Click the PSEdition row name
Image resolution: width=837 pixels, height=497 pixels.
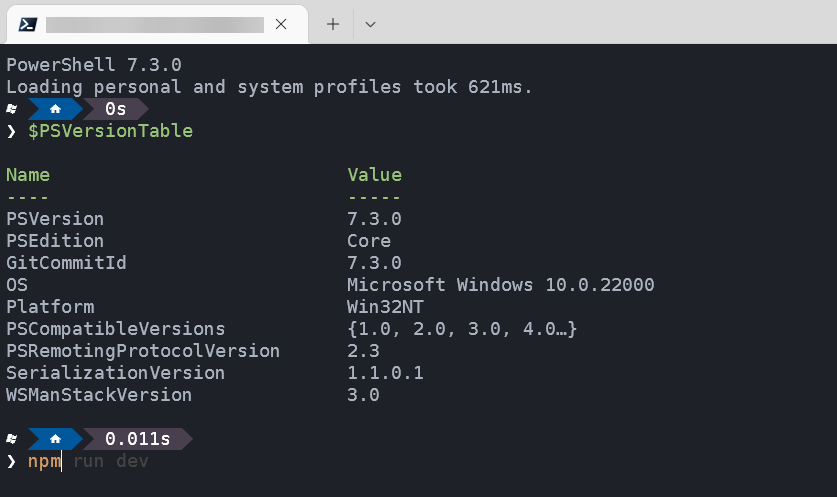55,241
